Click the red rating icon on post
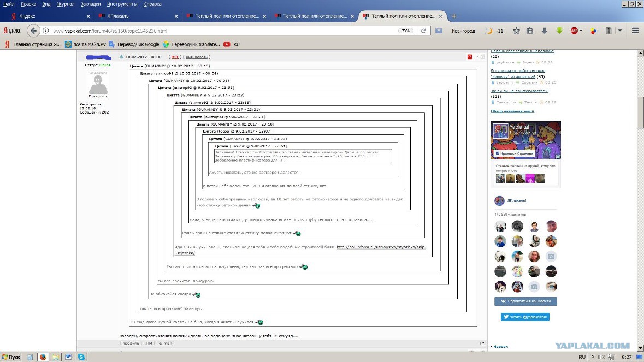Screen dimensions: 644x362 pyautogui.click(x=469, y=57)
